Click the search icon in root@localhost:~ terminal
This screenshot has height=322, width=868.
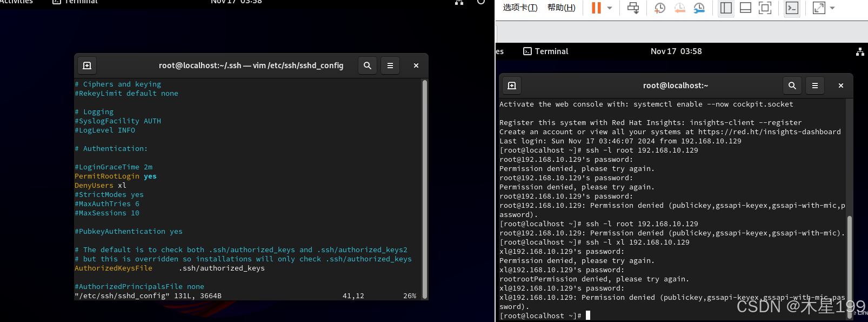[x=792, y=86]
